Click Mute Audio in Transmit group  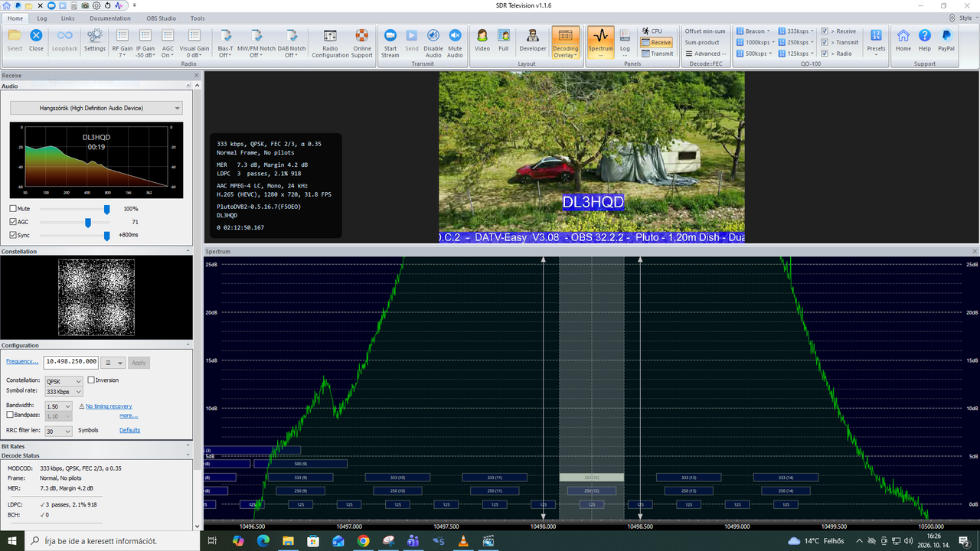(x=455, y=43)
